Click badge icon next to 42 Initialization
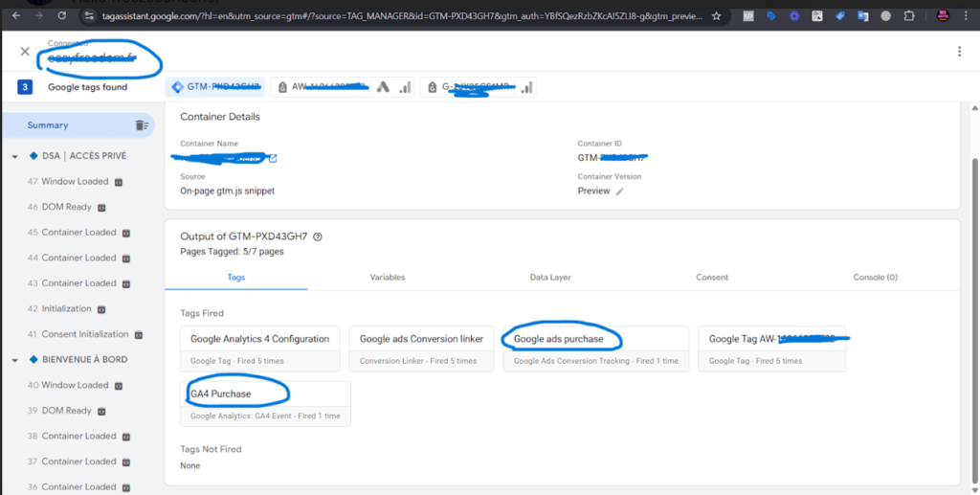980x495 pixels. 101,309
